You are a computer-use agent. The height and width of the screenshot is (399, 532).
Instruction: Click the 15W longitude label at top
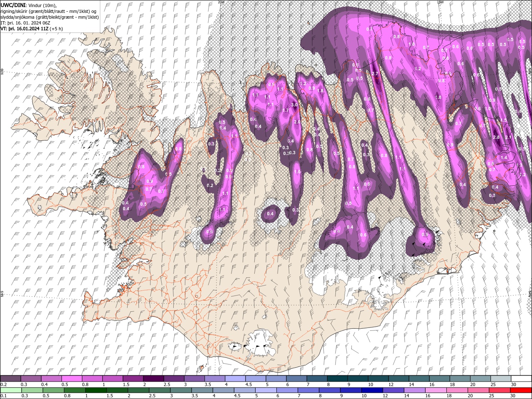tap(440, 2)
